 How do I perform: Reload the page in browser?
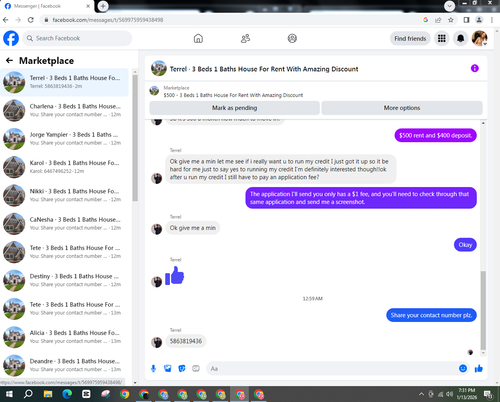(31, 20)
